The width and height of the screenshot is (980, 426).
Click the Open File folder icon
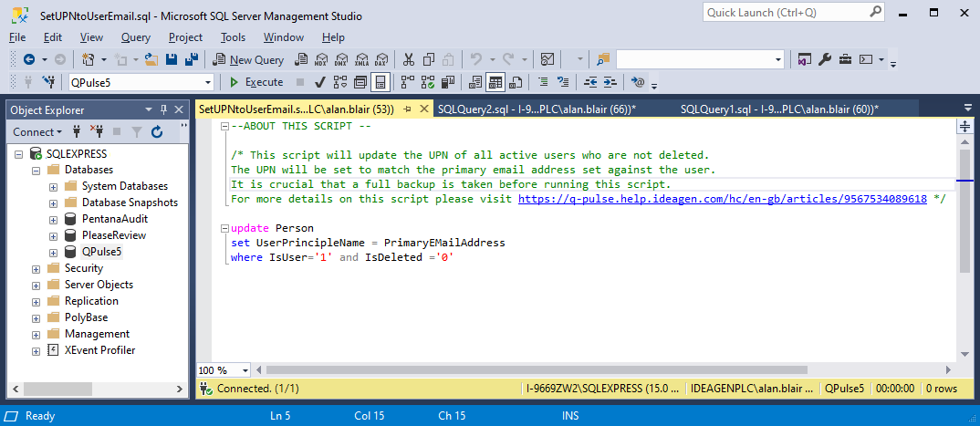[x=151, y=60]
